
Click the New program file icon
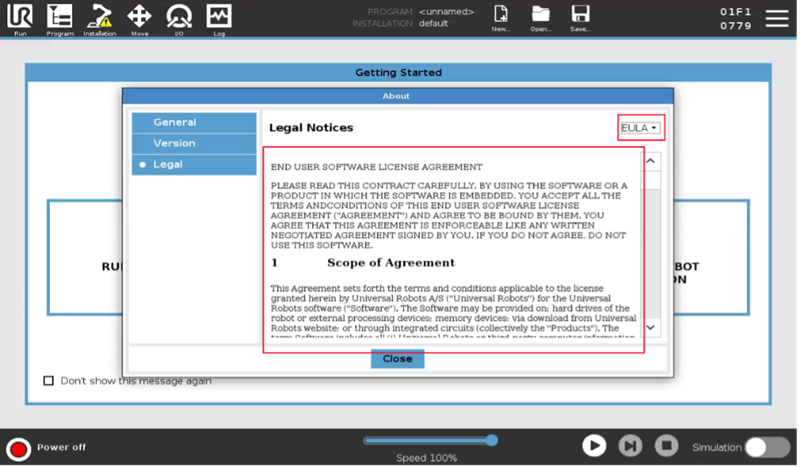pyautogui.click(x=502, y=17)
